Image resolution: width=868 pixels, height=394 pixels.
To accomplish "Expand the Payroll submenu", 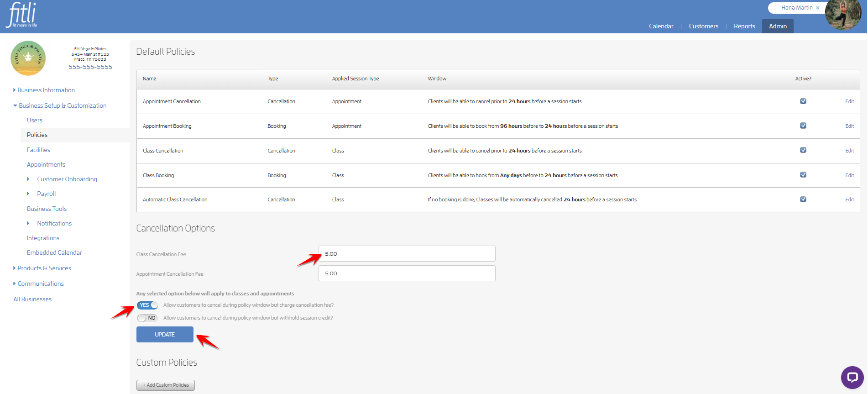I will (x=42, y=194).
